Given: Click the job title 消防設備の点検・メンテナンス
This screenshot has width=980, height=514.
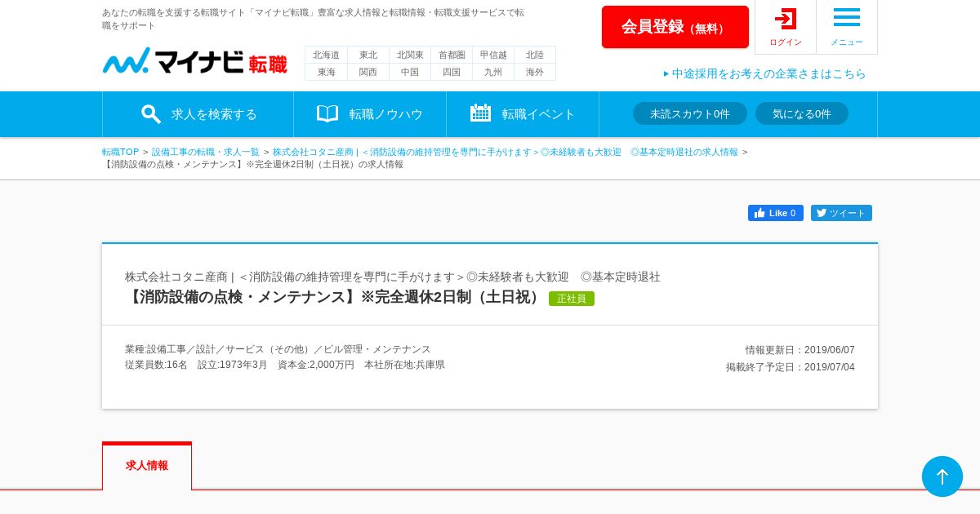Looking at the screenshot, I should [x=335, y=297].
